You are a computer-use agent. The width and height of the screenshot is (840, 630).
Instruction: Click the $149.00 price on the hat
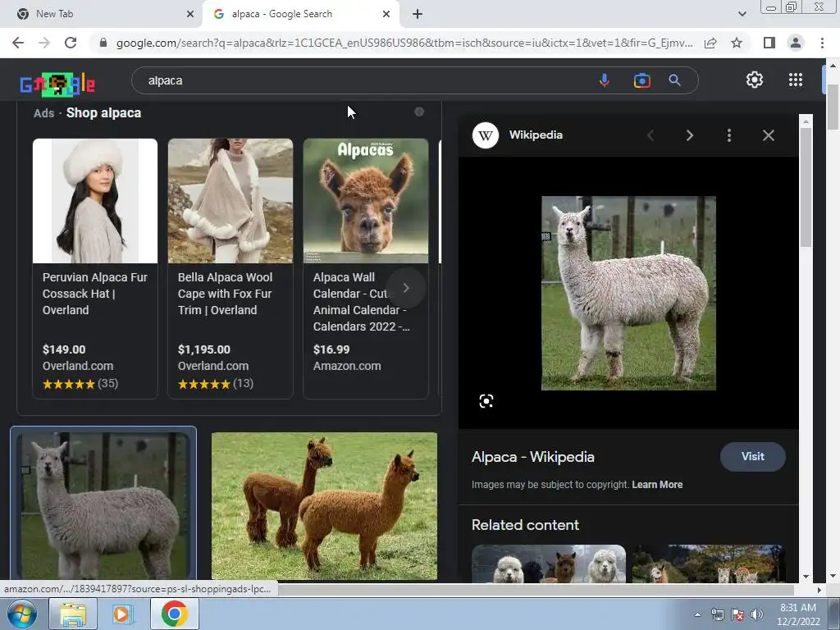[64, 349]
